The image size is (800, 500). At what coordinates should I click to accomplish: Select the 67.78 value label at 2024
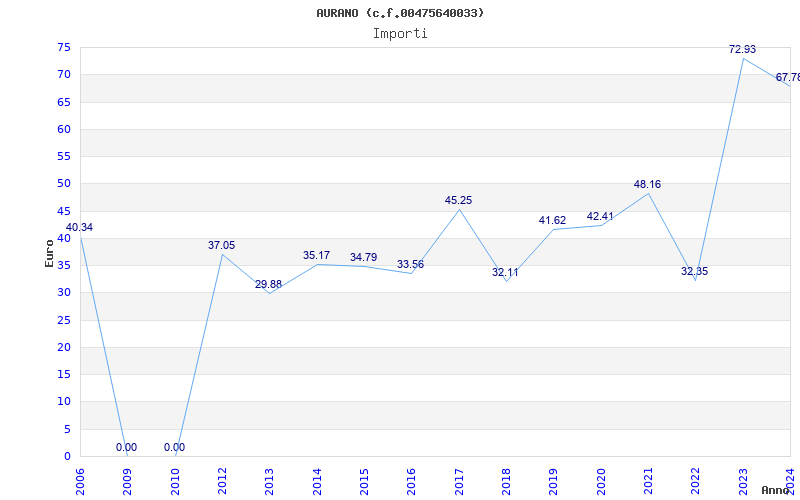(x=788, y=78)
